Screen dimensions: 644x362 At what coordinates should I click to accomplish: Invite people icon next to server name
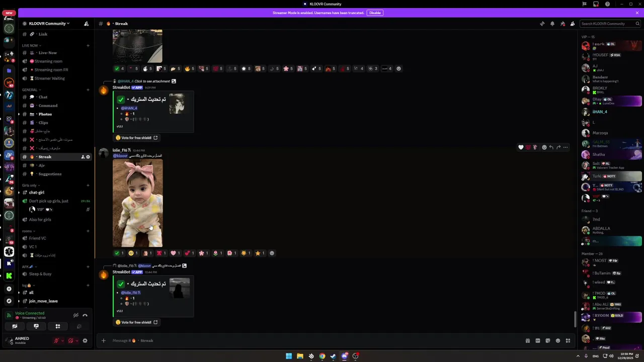coord(86,24)
